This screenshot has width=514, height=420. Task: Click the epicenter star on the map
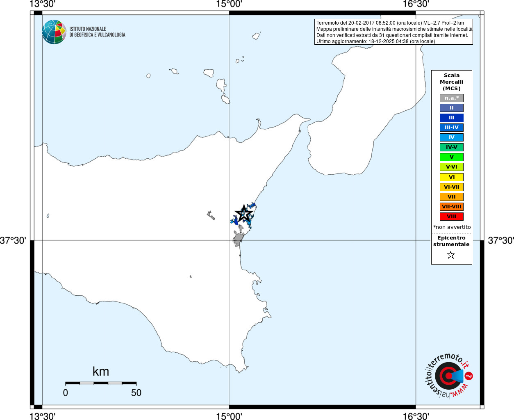[x=243, y=213]
